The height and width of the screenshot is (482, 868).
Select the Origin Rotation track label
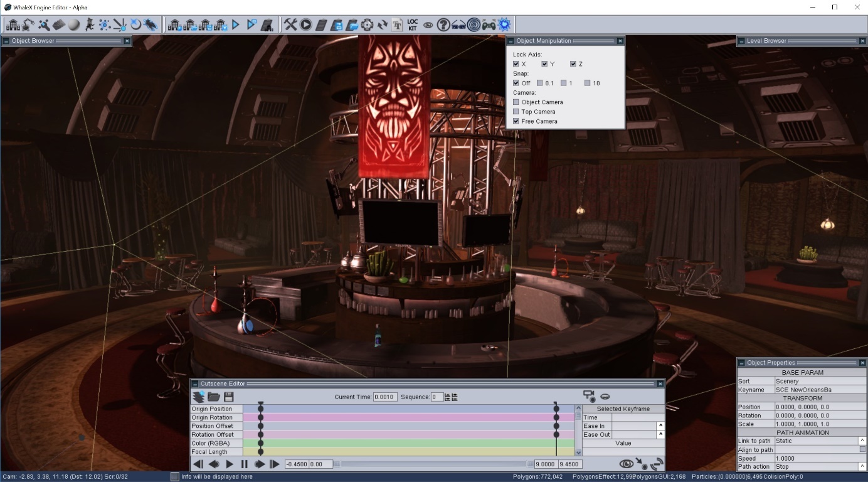pyautogui.click(x=212, y=417)
